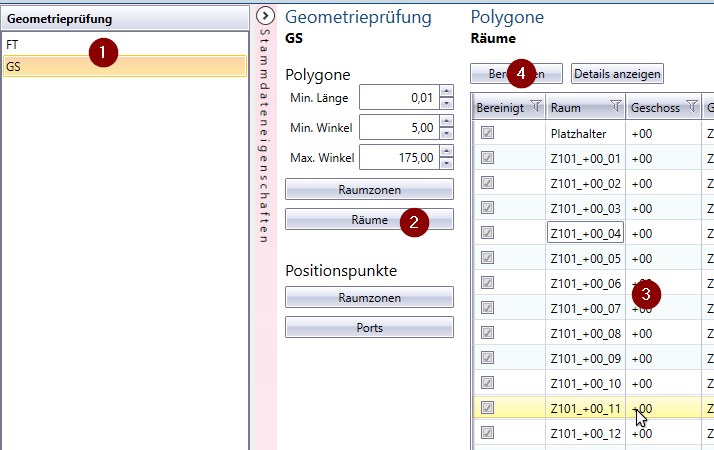The image size is (714, 450).
Task: Click the Räume button under Polygone
Action: click(369, 219)
